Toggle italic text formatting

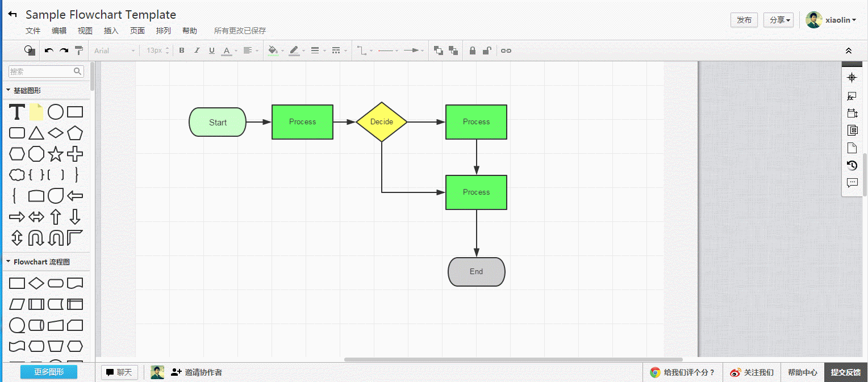(197, 51)
